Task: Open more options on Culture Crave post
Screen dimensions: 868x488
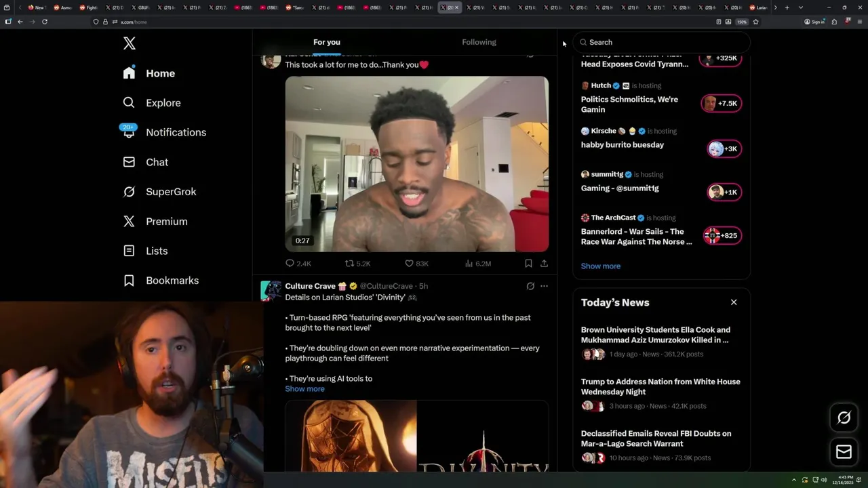Action: click(544, 286)
